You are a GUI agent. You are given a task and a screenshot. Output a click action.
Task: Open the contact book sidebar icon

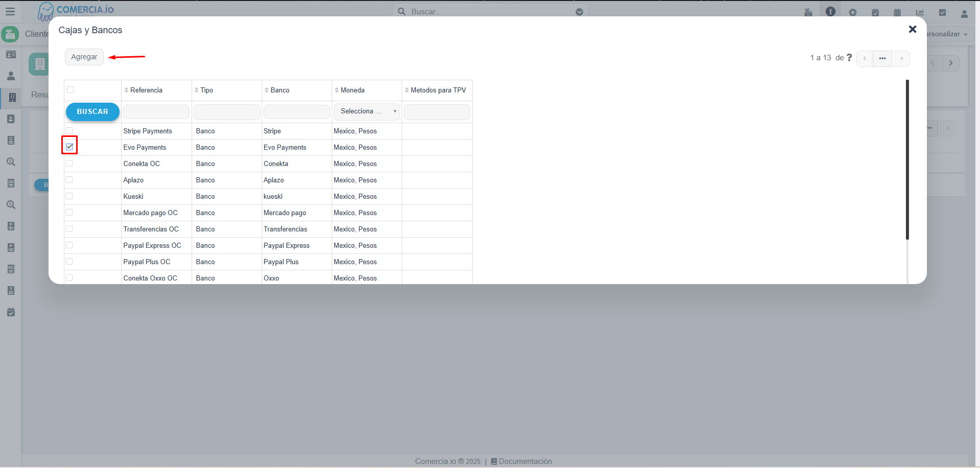coord(11,119)
